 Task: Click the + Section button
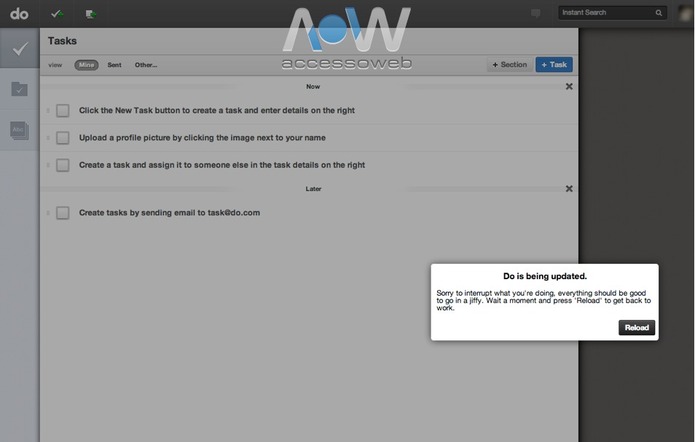509,65
